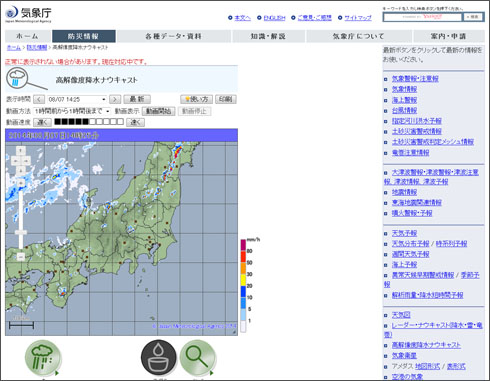This screenshot has height=381, width=490.
Task: Open the 高解像度降水ナウキャスト sidebar link
Action: click(426, 345)
